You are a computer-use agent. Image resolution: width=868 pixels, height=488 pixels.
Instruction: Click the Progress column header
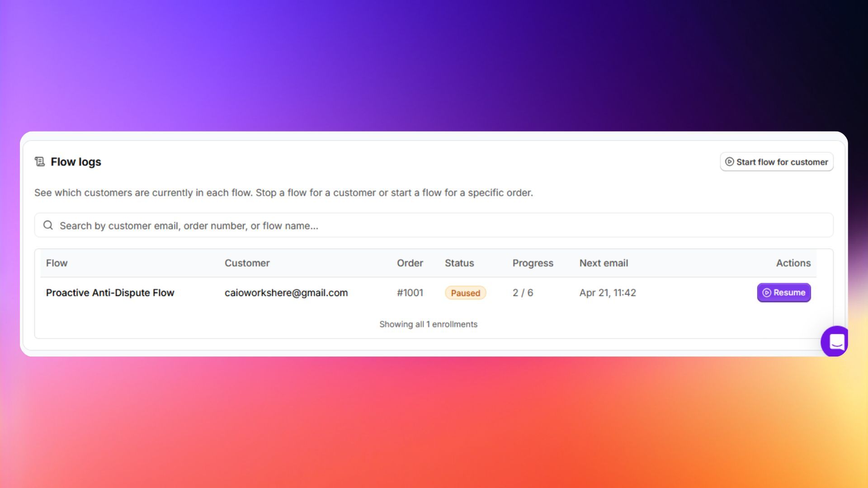coord(533,263)
